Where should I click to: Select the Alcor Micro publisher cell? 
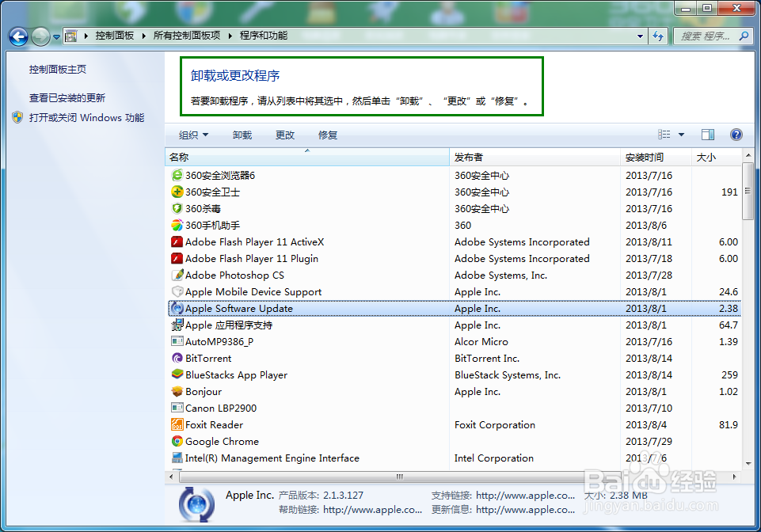point(481,342)
